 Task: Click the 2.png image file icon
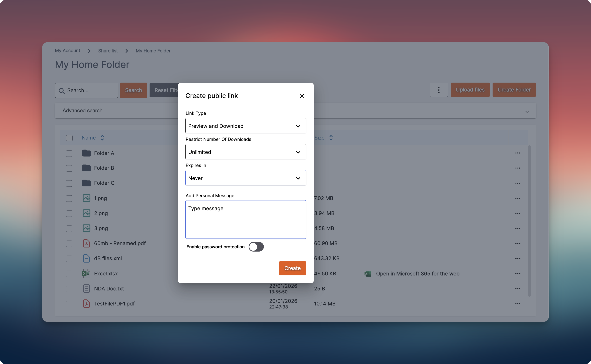(86, 213)
